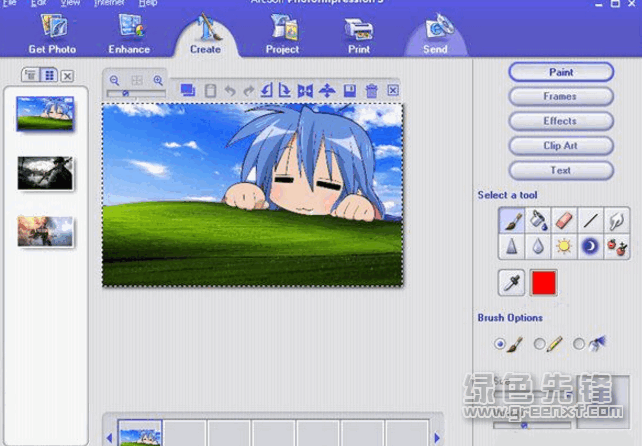This screenshot has height=446, width=642.
Task: Select the anime girl album thumbnail
Action: point(45,114)
